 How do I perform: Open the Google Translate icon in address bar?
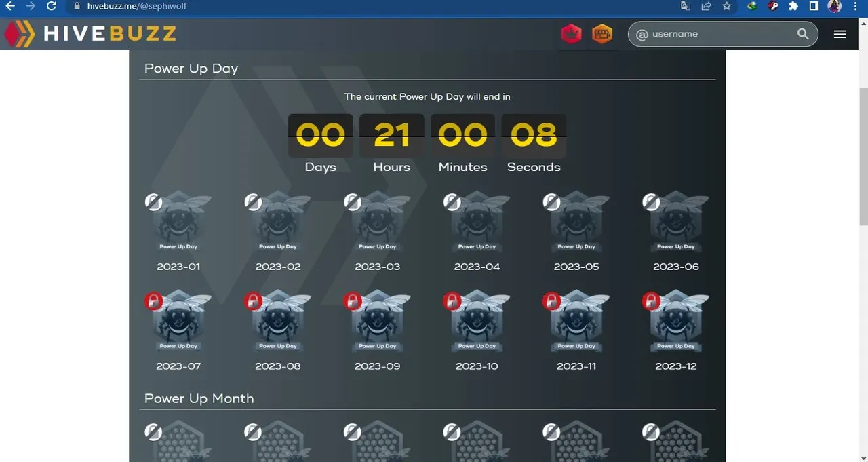click(x=686, y=6)
